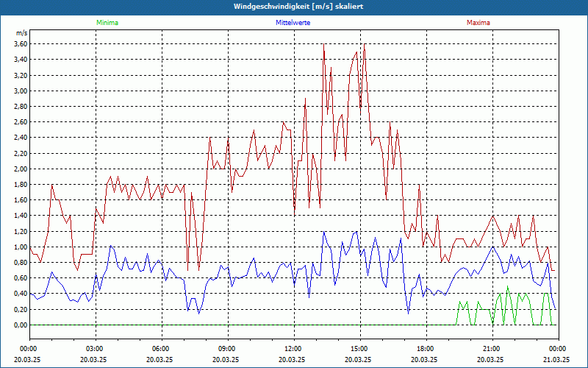Click the 21:00 time axis label
588x368 pixels.
[x=492, y=349]
